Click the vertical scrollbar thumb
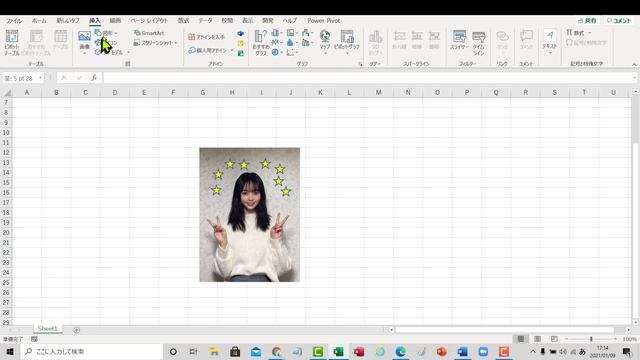This screenshot has width=640, height=360. coord(635,119)
